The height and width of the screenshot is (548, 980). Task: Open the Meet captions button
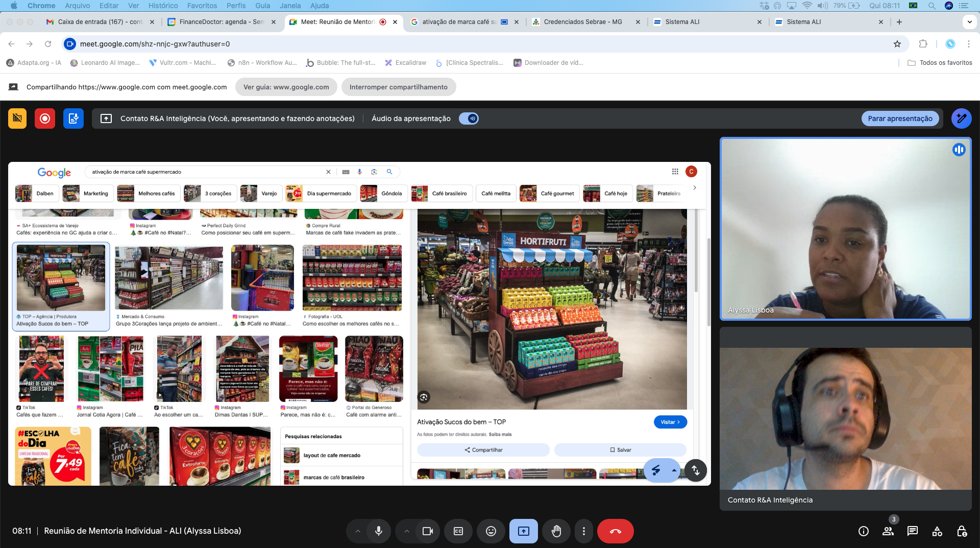pyautogui.click(x=458, y=531)
